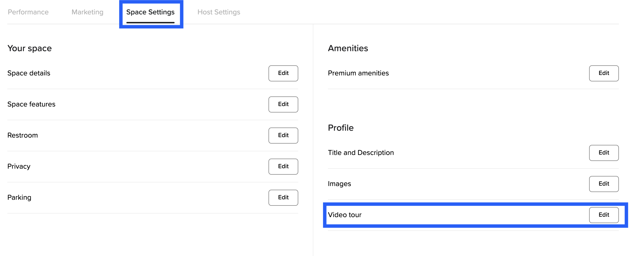
Task: Click the Title and Description label
Action: coord(360,153)
